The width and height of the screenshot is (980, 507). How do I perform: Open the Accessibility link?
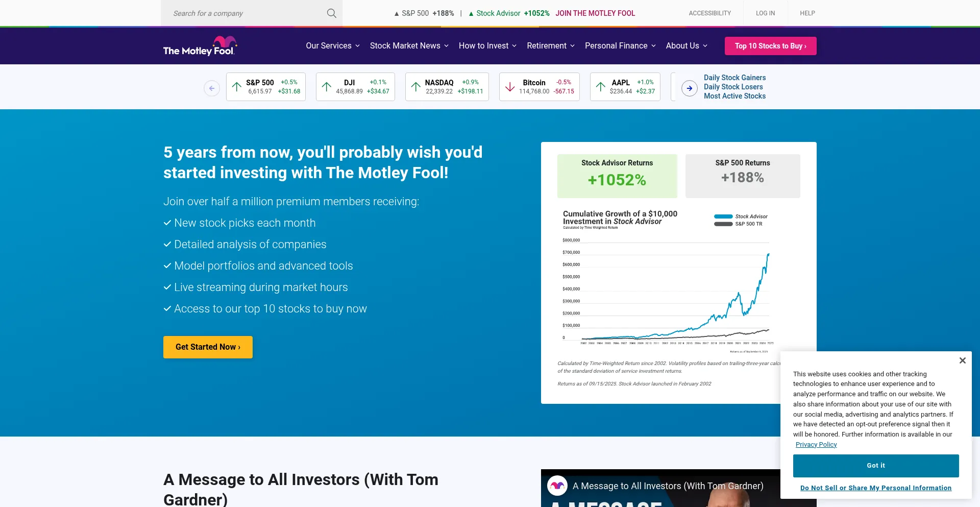pos(709,13)
